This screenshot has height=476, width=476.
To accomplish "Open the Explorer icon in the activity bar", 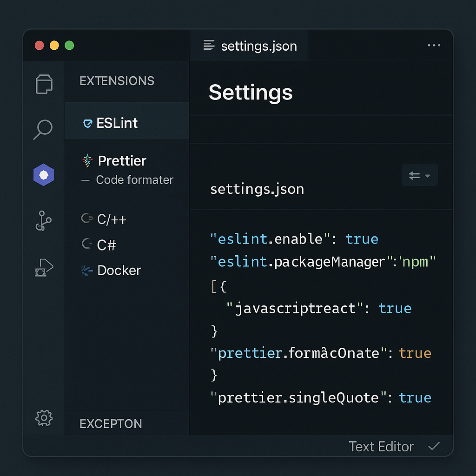I will pyautogui.click(x=43, y=84).
